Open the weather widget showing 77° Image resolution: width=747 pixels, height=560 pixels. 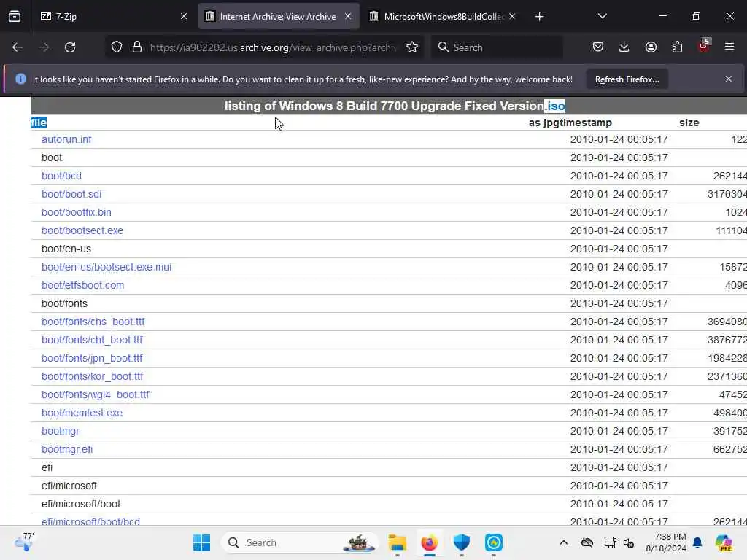click(25, 542)
